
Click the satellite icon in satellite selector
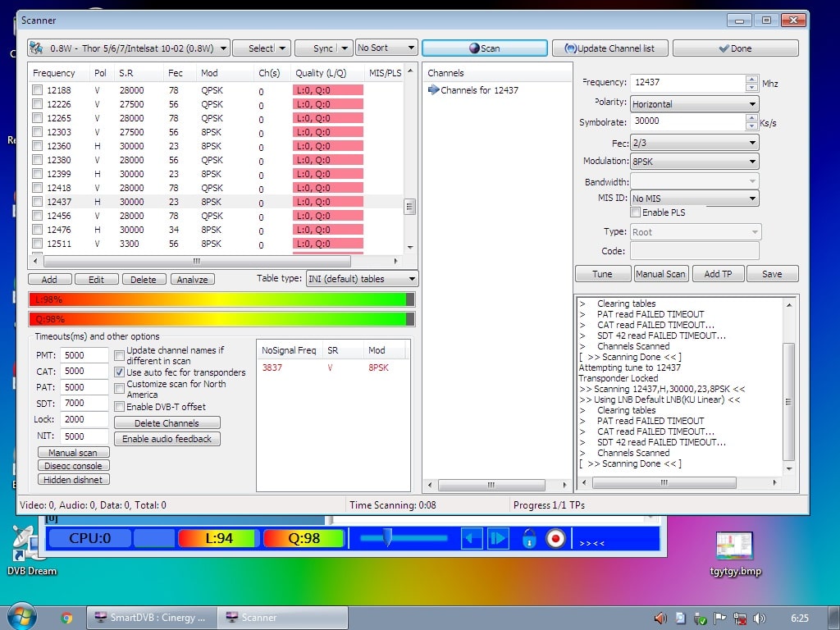click(36, 48)
